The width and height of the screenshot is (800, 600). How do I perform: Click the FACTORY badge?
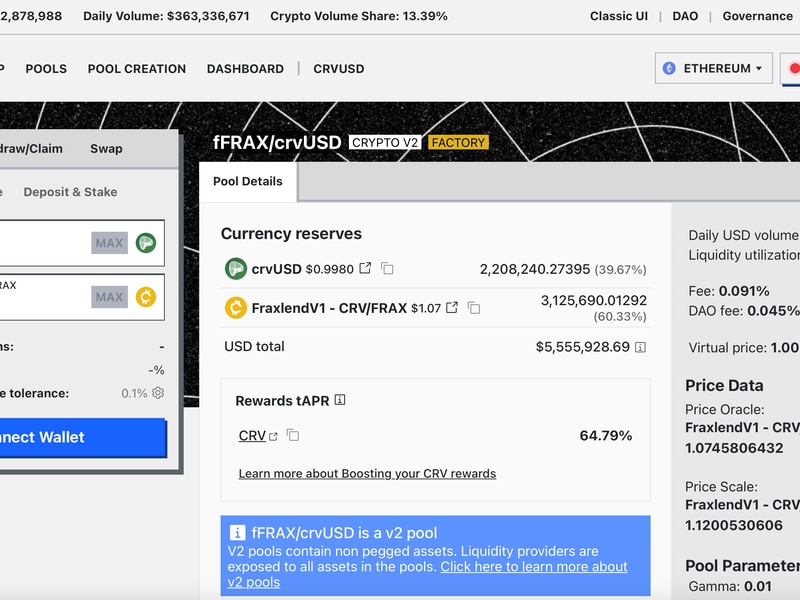point(458,142)
